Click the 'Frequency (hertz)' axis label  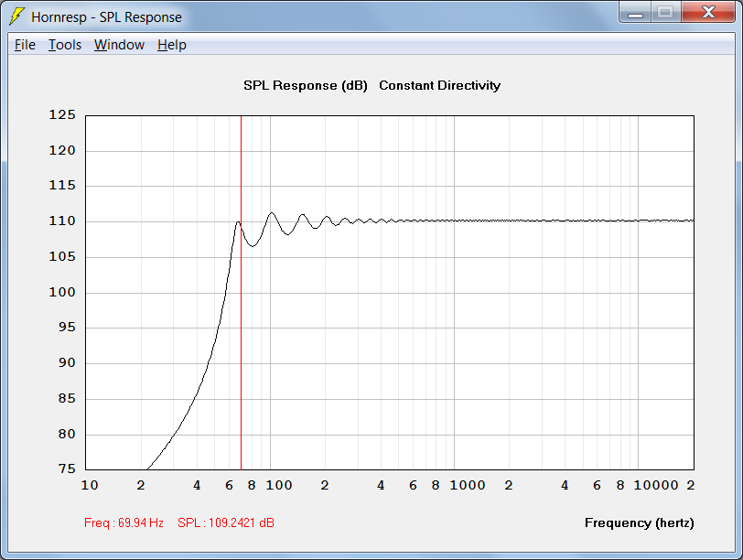(x=639, y=522)
